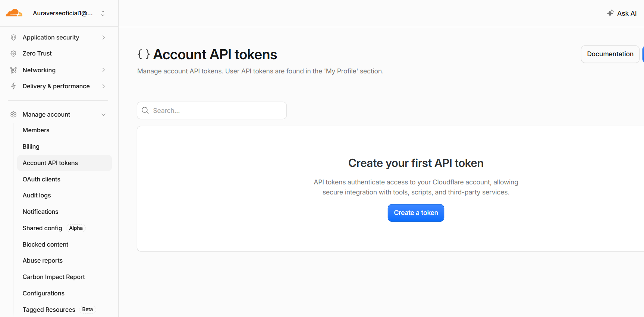
Task: Click the search magnifier icon
Action: tap(145, 110)
